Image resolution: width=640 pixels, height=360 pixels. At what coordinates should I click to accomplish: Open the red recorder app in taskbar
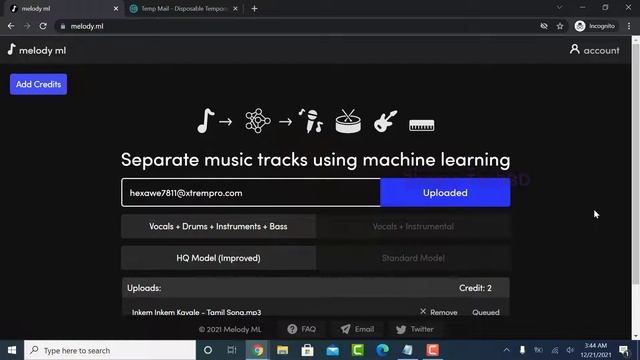coord(433,350)
